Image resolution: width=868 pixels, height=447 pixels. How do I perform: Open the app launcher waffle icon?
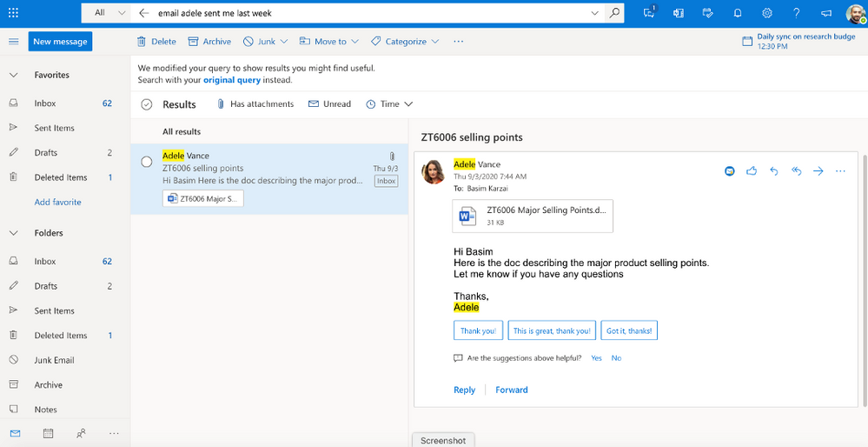click(13, 13)
